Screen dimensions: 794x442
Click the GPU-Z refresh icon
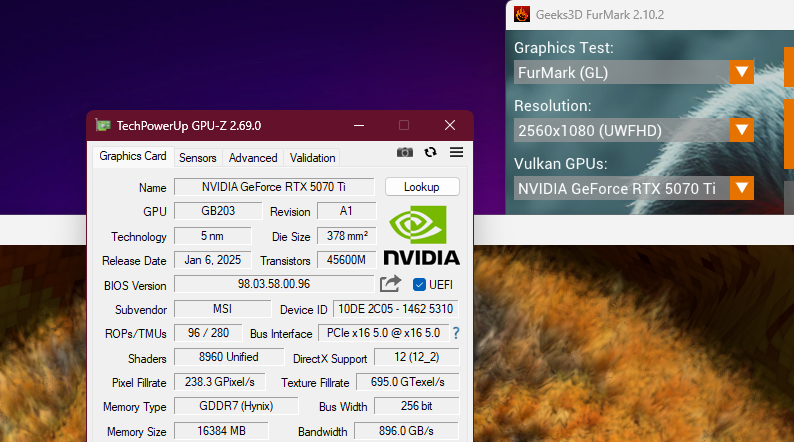[x=430, y=152]
